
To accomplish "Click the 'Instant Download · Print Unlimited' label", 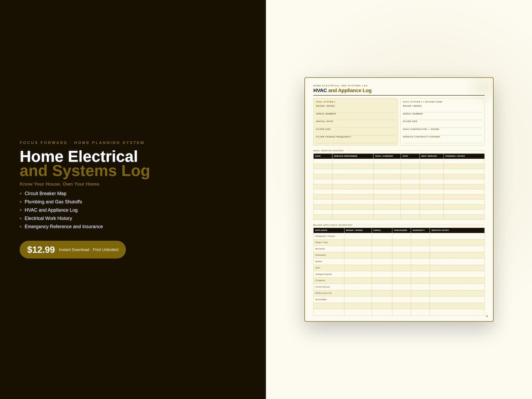I will click(89, 250).
